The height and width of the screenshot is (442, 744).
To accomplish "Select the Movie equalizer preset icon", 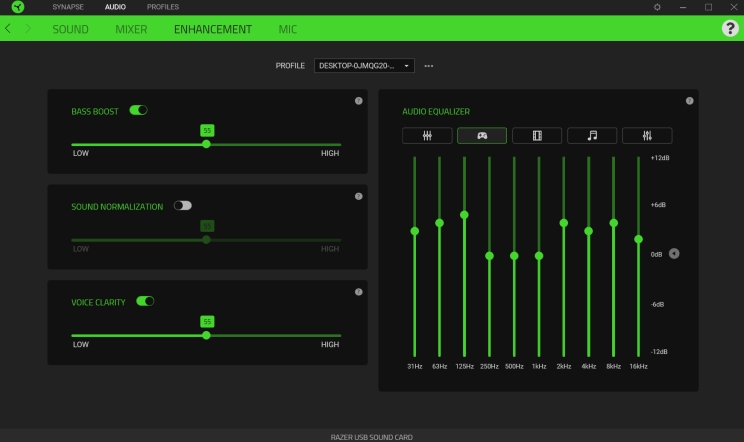I will 537,136.
